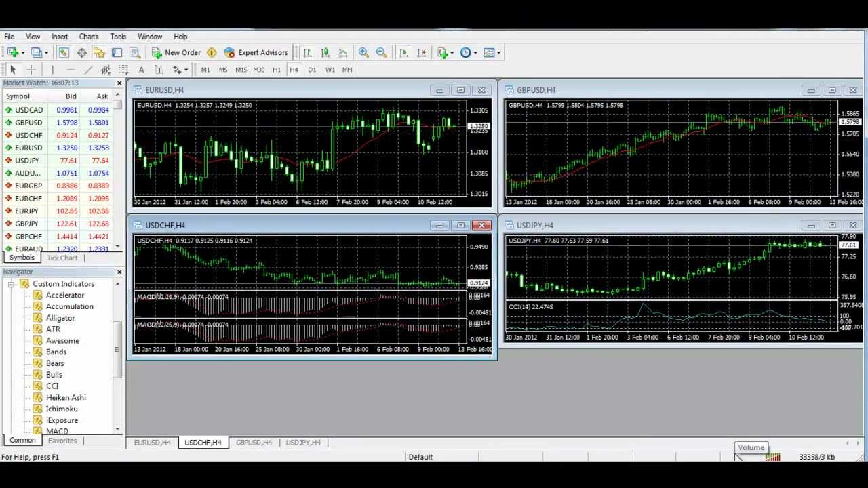Toggle Chart Shift
The height and width of the screenshot is (488, 868).
click(x=421, y=52)
